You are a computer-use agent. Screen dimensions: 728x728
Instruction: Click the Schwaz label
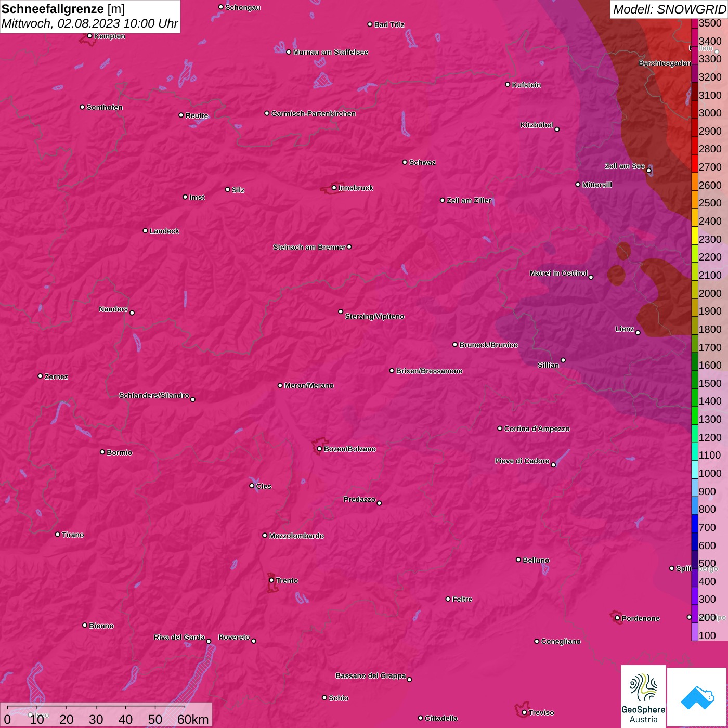tap(422, 162)
